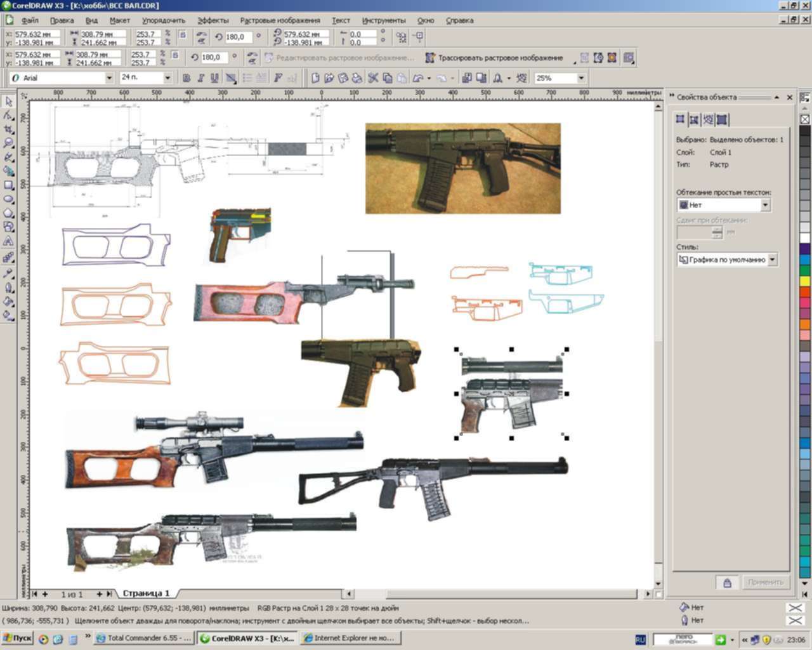Click the no-color X swatch

pyautogui.click(x=805, y=119)
